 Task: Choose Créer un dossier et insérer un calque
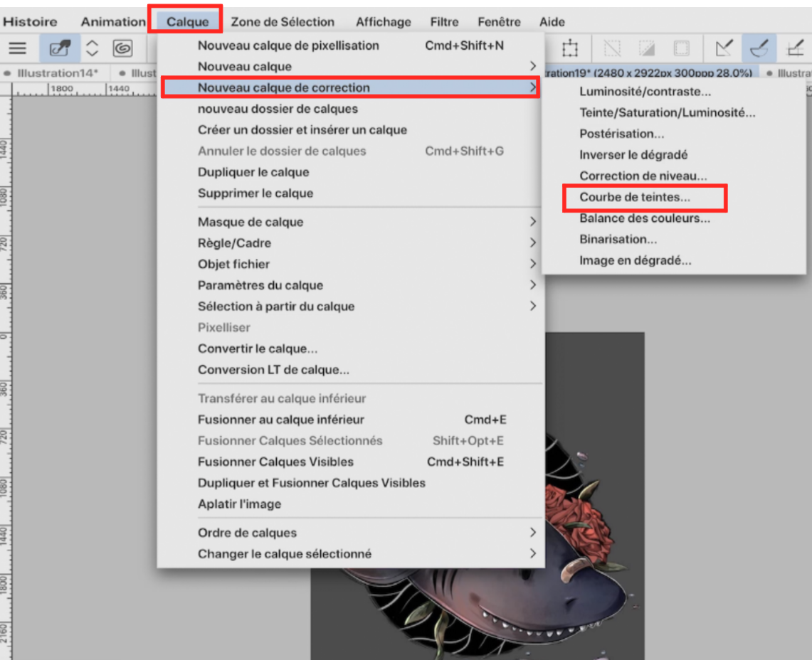coord(351,130)
